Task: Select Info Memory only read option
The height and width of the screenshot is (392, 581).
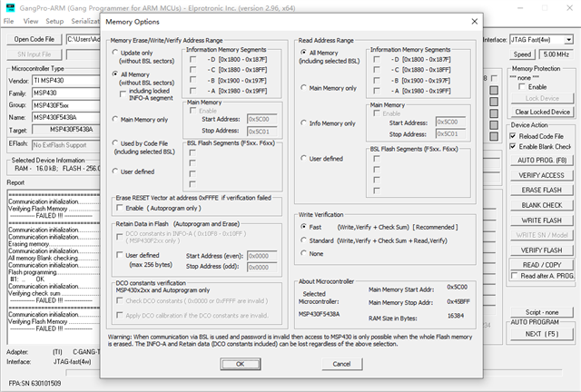Action: click(303, 123)
